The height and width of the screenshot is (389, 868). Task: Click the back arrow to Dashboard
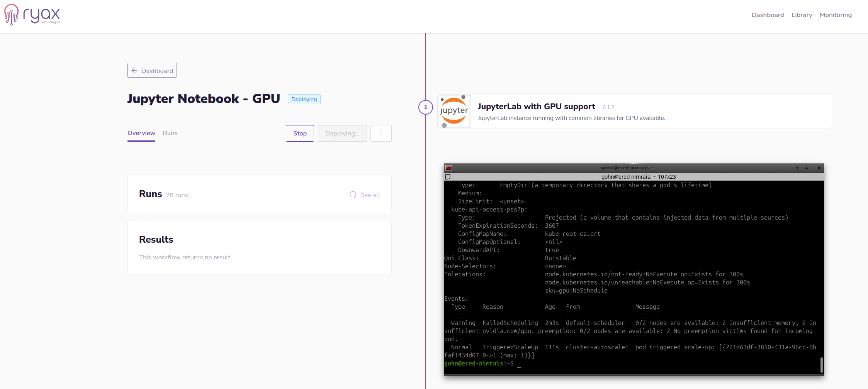pos(134,71)
